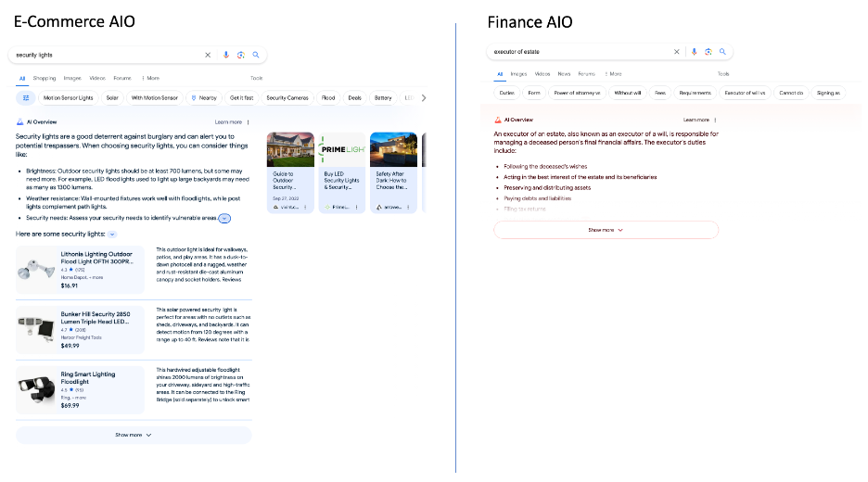Click Google Lens icon in security lights search
868x482 pixels.
point(240,56)
